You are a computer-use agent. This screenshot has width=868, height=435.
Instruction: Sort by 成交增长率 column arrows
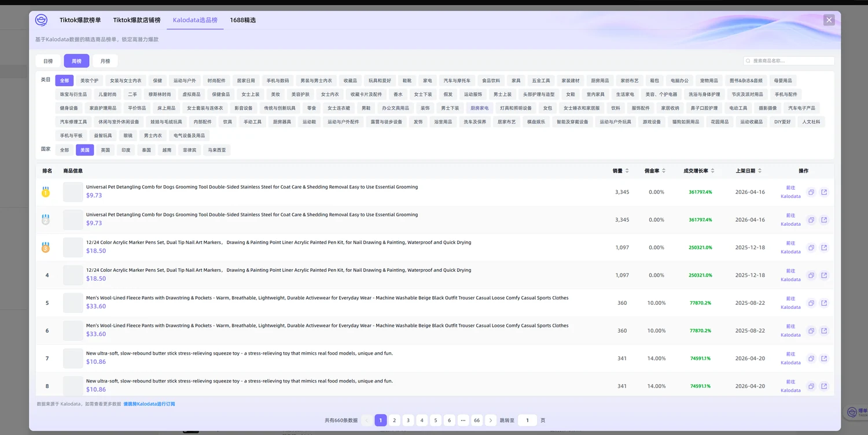pyautogui.click(x=712, y=171)
